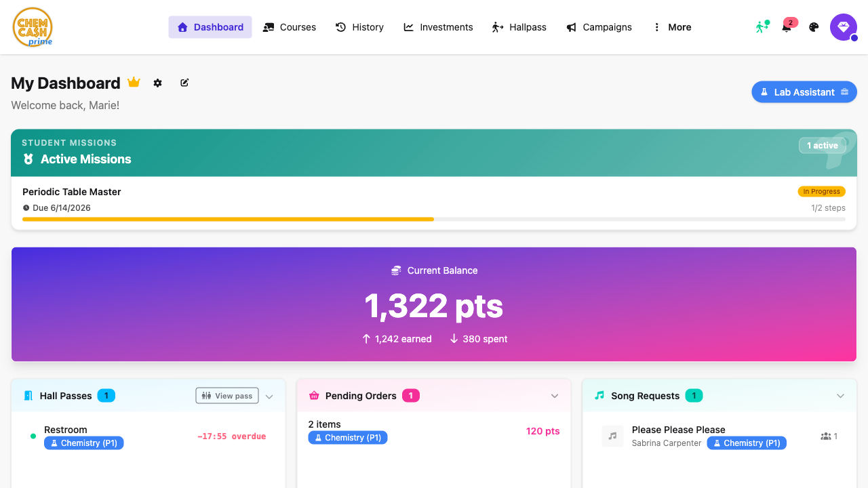Click the Sabrina Carpenter artist name

click(x=667, y=443)
